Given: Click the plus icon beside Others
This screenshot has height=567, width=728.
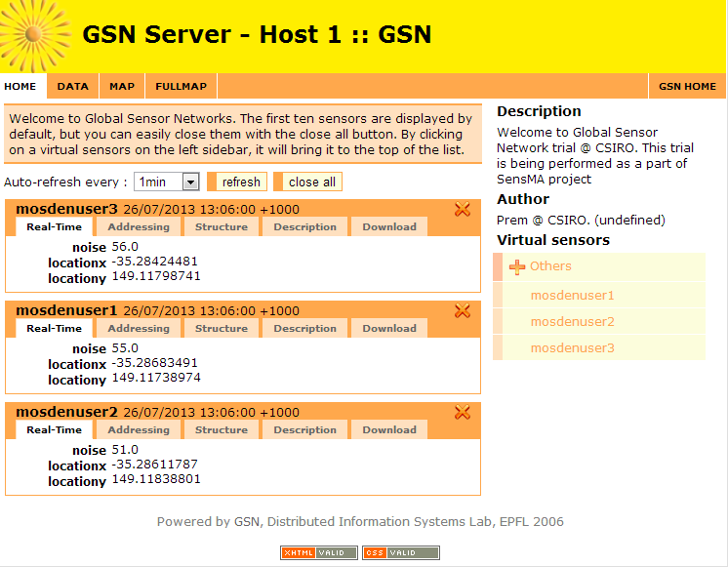Looking at the screenshot, I should tap(517, 266).
